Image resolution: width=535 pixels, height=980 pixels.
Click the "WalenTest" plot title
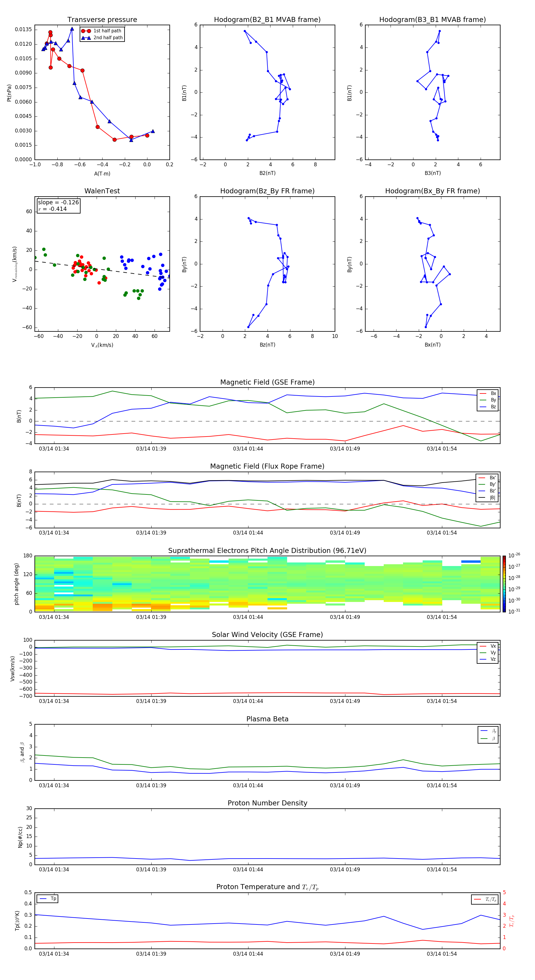tap(102, 191)
